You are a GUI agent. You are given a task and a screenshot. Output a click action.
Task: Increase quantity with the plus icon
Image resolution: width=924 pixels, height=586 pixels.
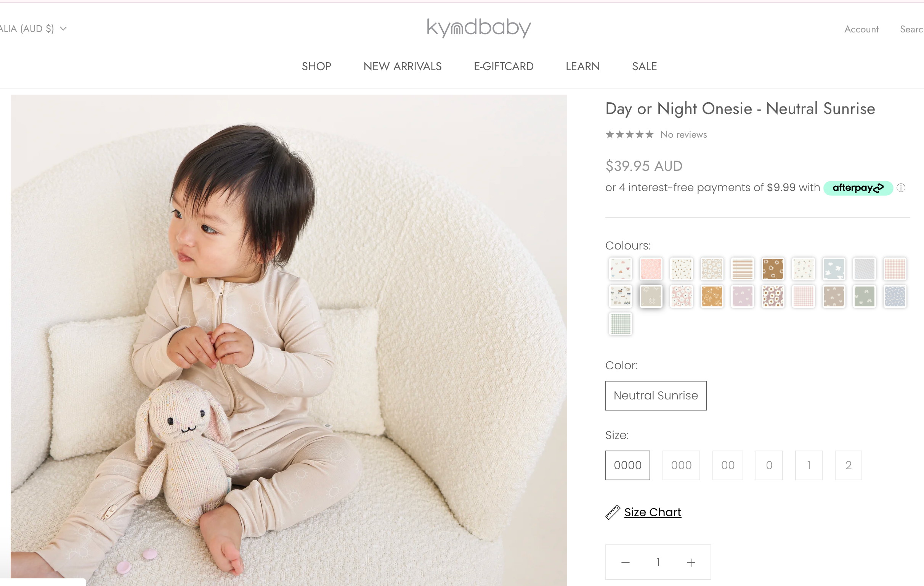pyautogui.click(x=691, y=563)
